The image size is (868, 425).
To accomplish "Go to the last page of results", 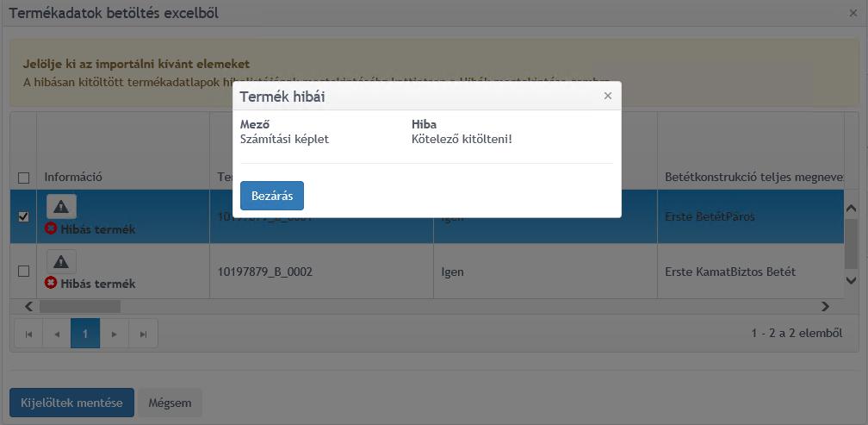I will coord(143,334).
